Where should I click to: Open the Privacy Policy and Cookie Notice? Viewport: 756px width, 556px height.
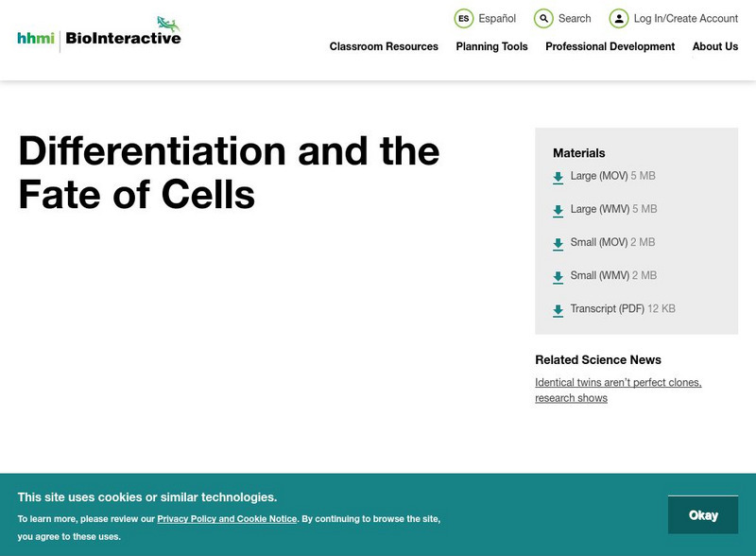click(225, 518)
